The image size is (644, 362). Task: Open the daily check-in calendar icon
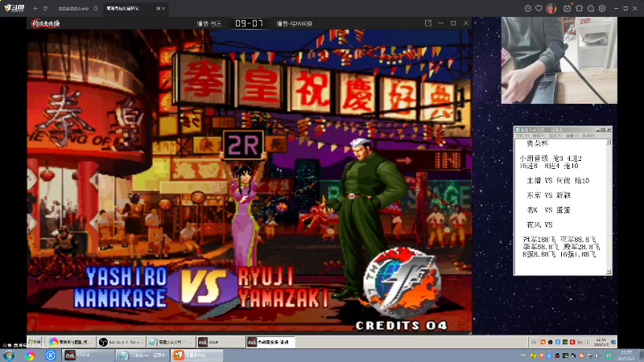(x=568, y=8)
